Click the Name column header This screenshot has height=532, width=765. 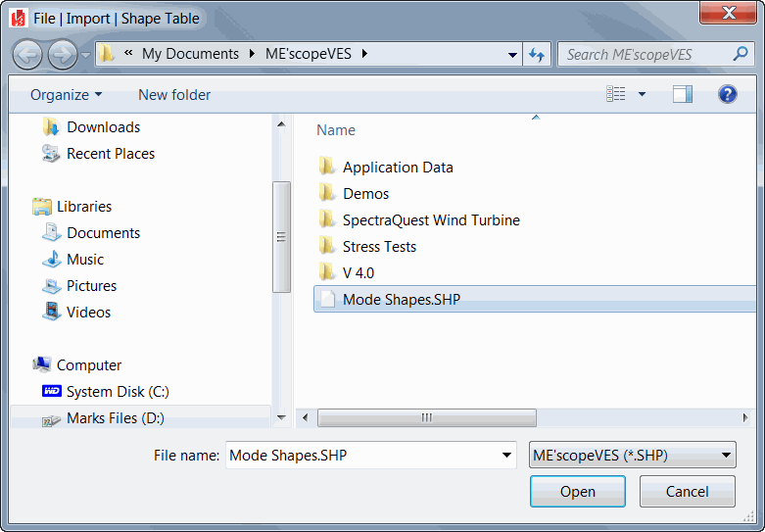tap(336, 130)
